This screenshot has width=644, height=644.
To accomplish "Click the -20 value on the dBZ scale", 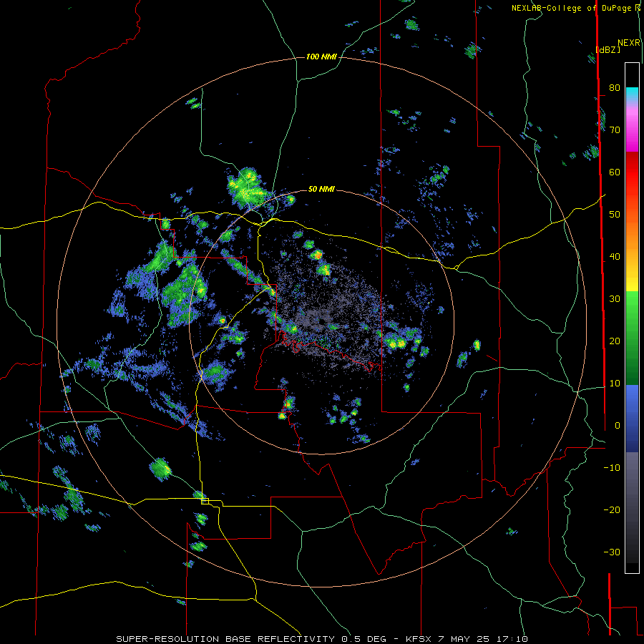I will point(612,510).
